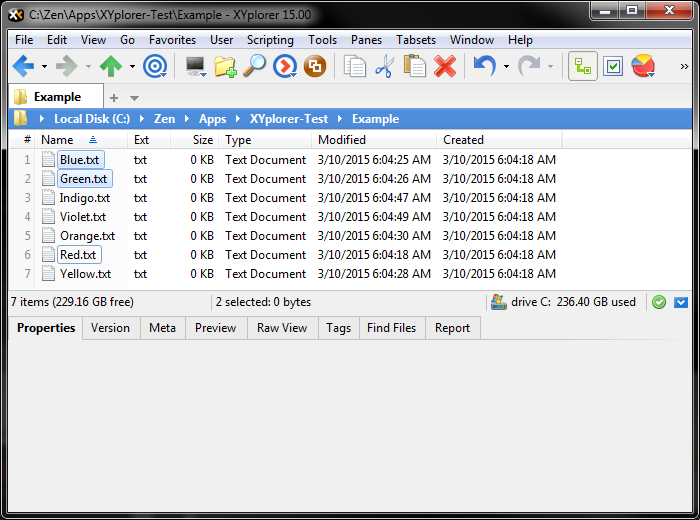
Task: Click the Up arrow green icon
Action: pyautogui.click(x=110, y=67)
